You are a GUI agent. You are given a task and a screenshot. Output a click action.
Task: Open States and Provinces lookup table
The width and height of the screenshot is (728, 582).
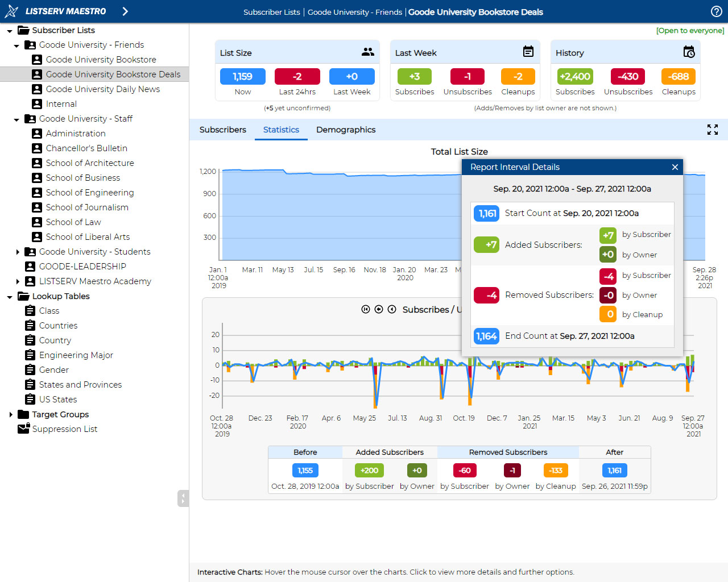click(80, 385)
